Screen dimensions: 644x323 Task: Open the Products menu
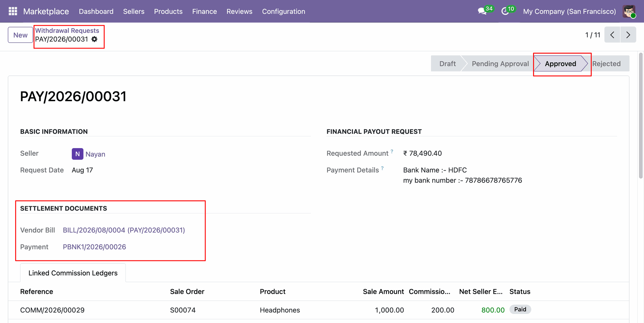click(168, 11)
